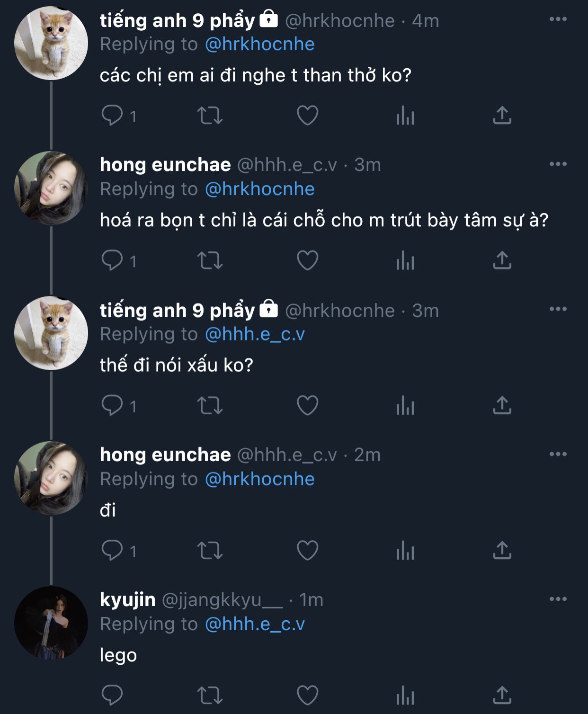Open cat avatar on the first tweet

pos(51,43)
